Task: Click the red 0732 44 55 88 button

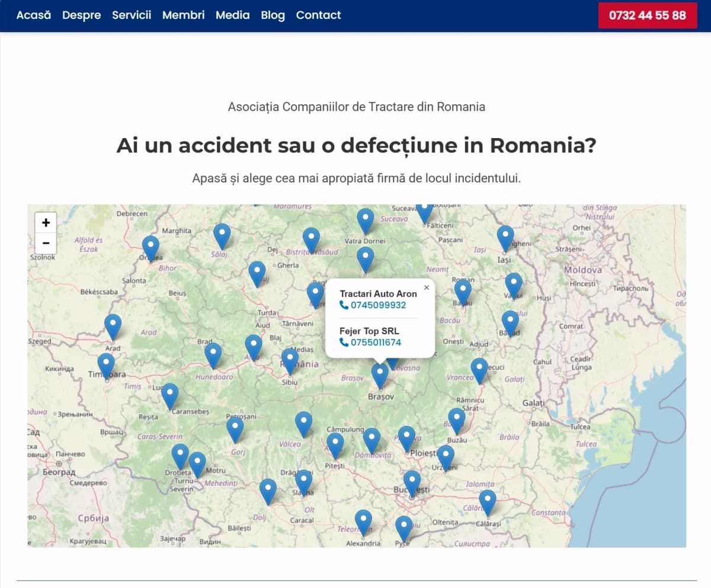Action: click(647, 15)
